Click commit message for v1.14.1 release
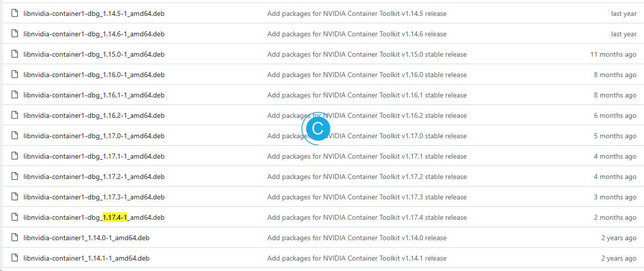This screenshot has width=644, height=271. click(357, 258)
